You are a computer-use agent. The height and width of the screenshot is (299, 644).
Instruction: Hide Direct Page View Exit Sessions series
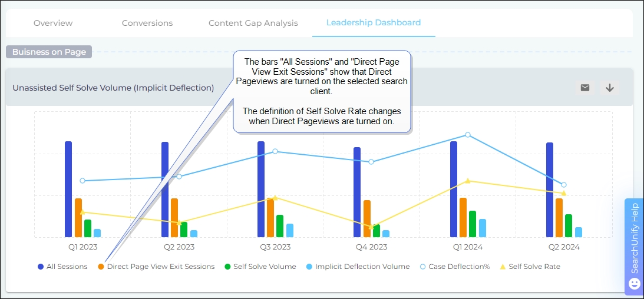(x=156, y=267)
